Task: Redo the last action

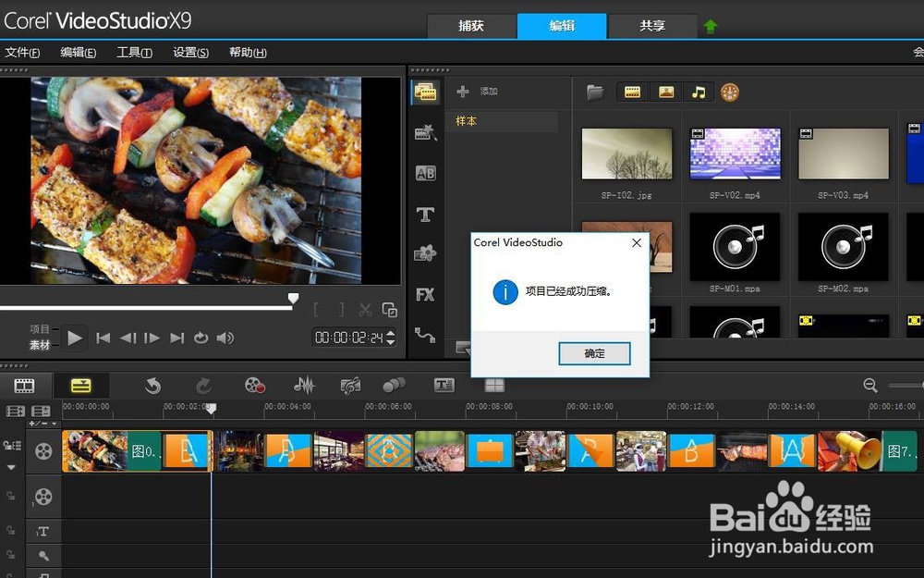Action: click(x=203, y=387)
